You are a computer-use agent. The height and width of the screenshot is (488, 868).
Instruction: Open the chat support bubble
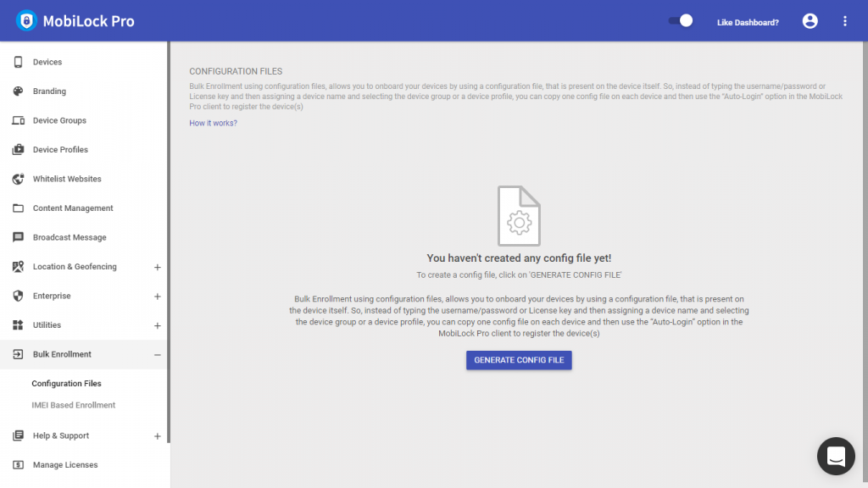(x=836, y=457)
